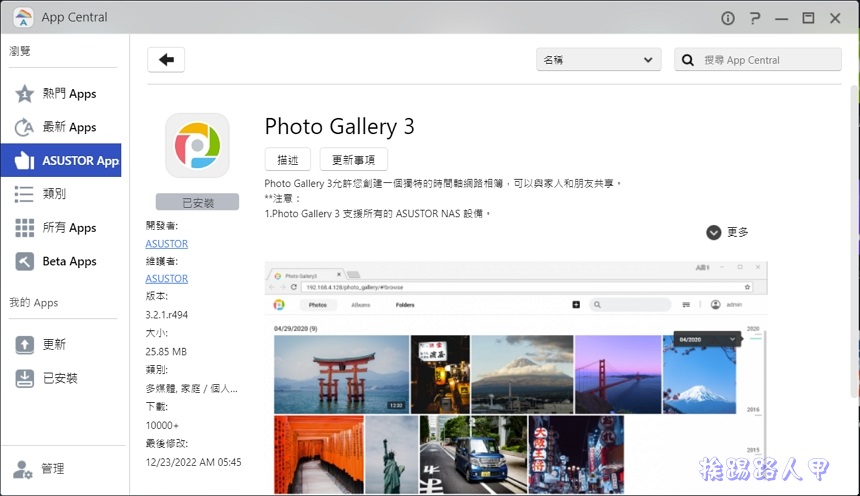Switch to the 描述 tab

[x=288, y=160]
